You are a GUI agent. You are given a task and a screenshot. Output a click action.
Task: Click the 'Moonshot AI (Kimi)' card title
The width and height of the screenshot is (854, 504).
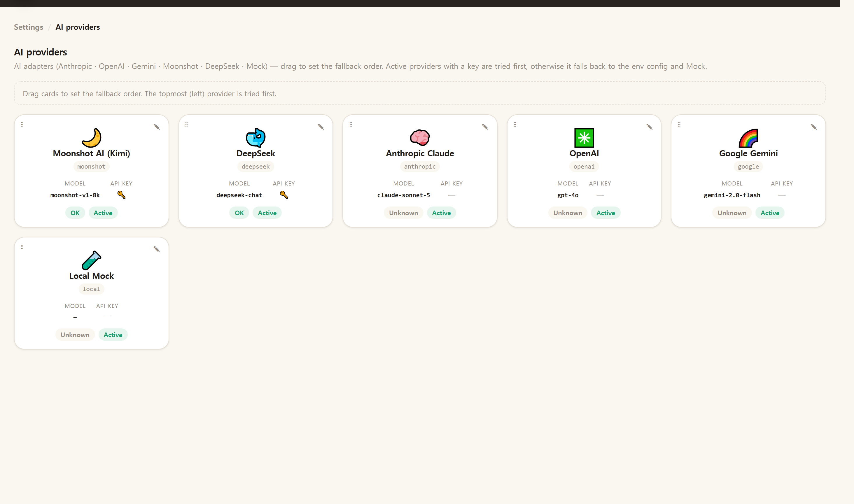(x=91, y=153)
